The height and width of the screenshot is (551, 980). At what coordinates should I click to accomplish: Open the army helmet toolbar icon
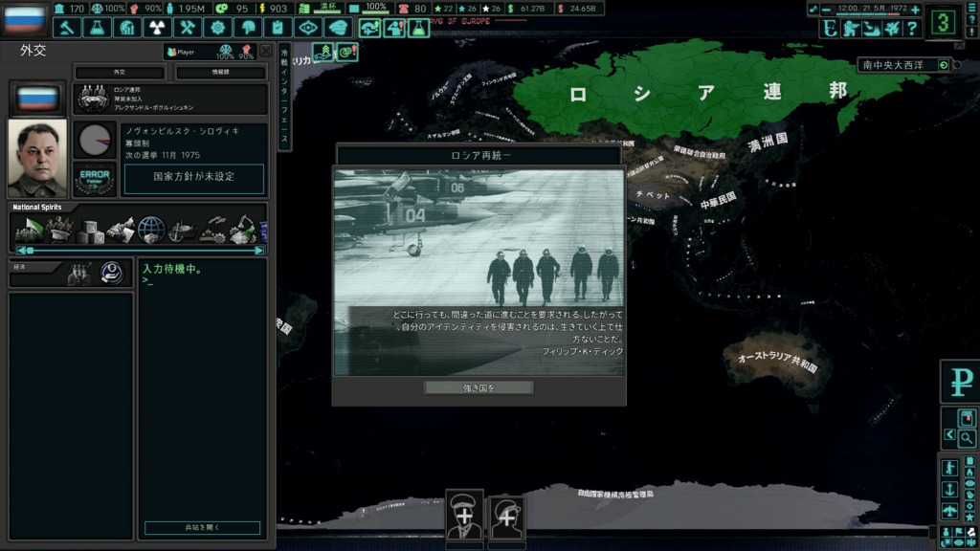tap(248, 28)
